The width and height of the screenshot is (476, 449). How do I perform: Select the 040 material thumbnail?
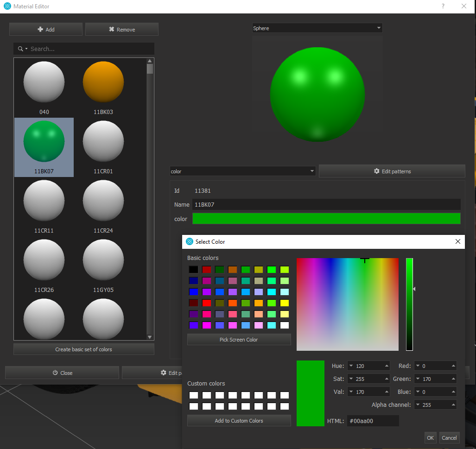[x=44, y=82]
